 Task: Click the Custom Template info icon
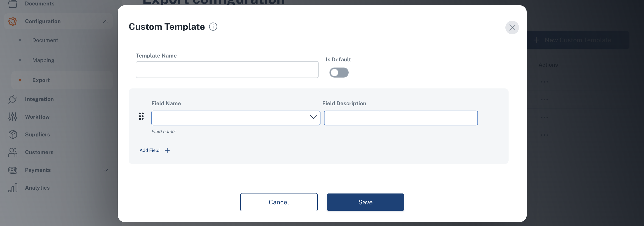213,27
